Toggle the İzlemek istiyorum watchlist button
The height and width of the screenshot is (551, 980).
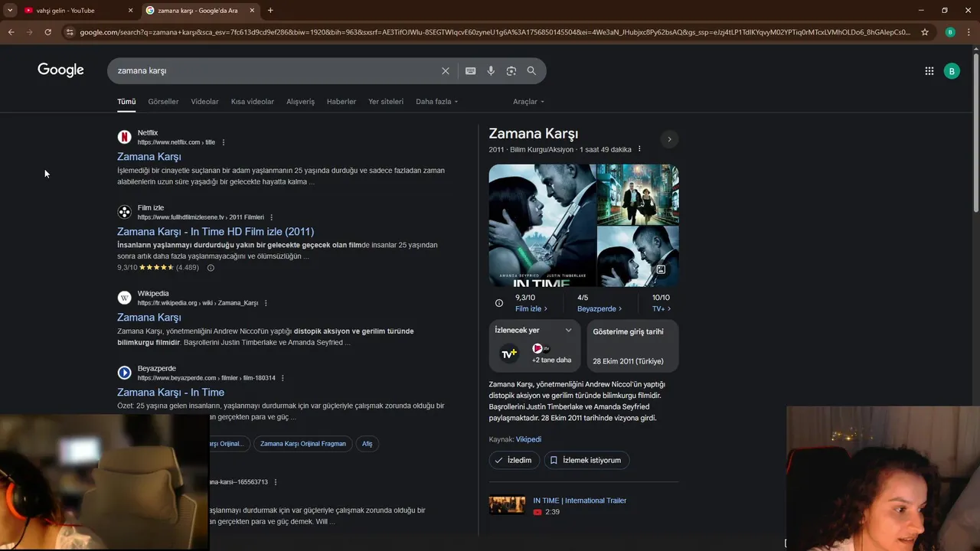[x=587, y=460]
